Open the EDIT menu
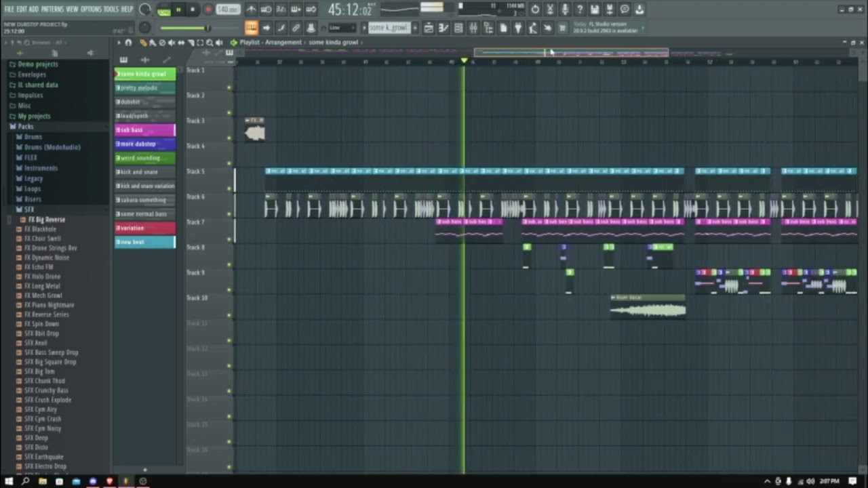This screenshot has height=488, width=868. click(22, 9)
